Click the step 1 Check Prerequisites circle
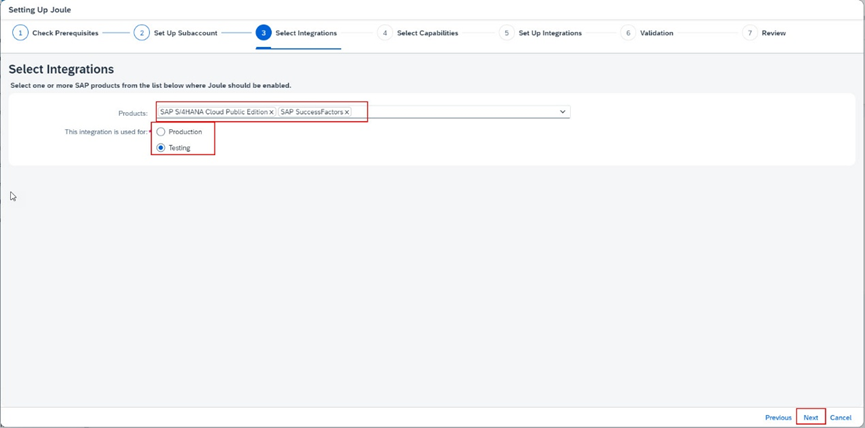Screen dimensions: 865x428 coord(20,33)
